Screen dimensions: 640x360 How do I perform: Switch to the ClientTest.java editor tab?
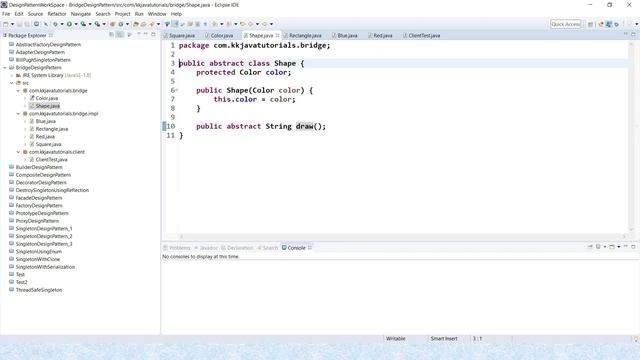click(422, 36)
